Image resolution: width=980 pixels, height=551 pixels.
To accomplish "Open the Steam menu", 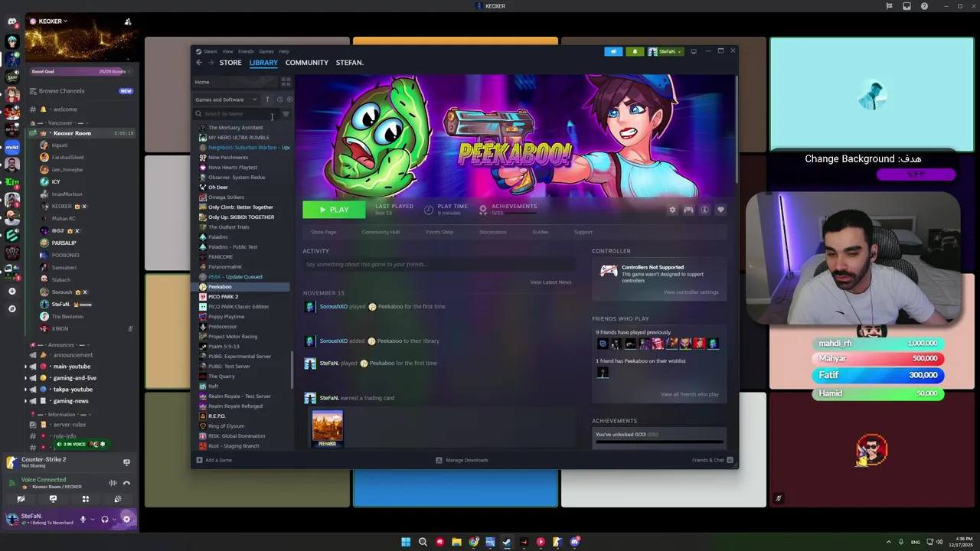I will coord(210,51).
